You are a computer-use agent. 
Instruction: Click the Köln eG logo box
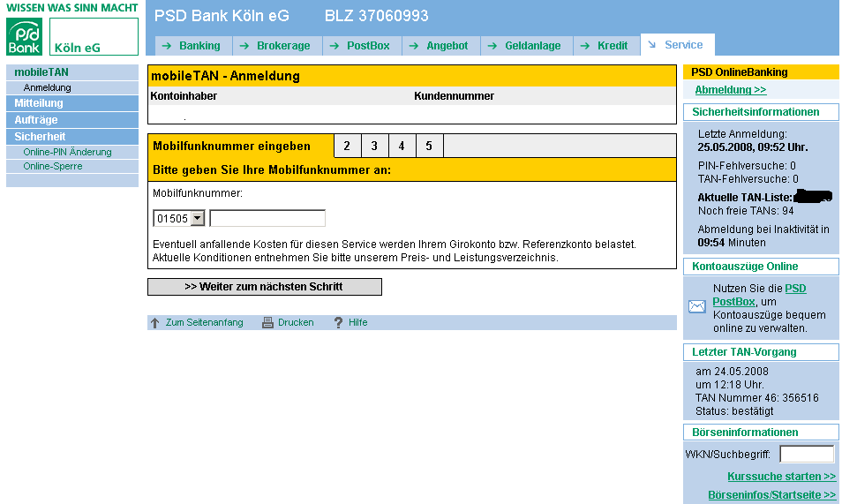point(94,36)
